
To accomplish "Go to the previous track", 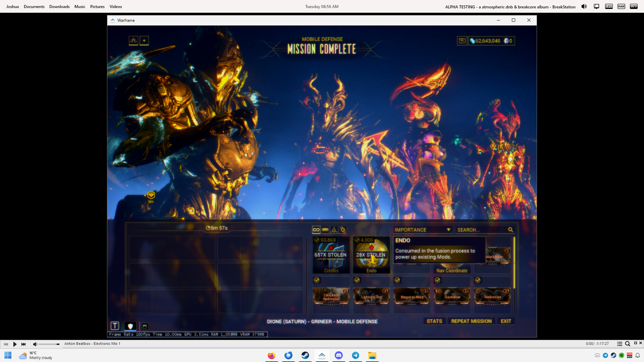I will click(6, 344).
